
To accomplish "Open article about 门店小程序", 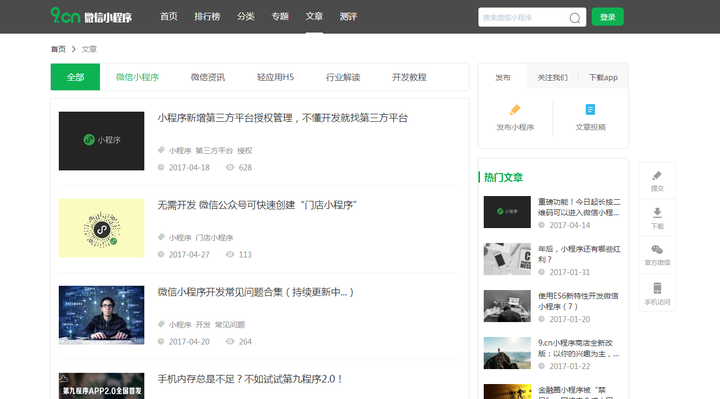I will (x=257, y=205).
